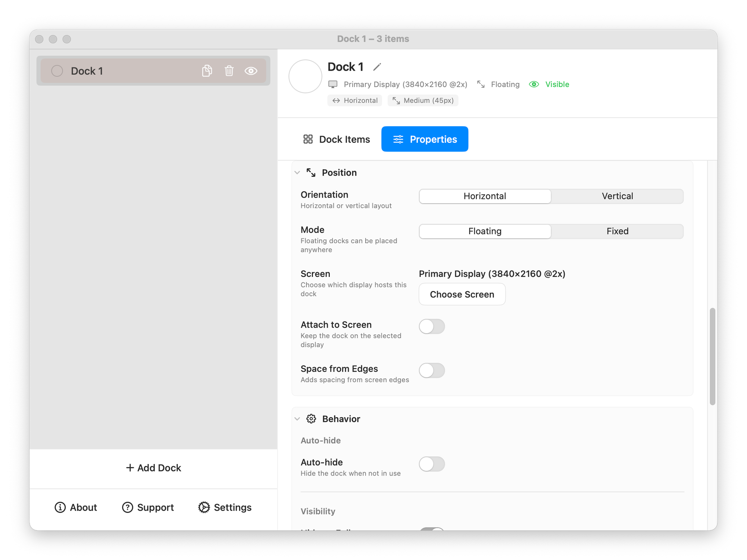Select the Dock 1 radio circle in sidebar
The width and height of the screenshot is (747, 560).
pos(57,71)
